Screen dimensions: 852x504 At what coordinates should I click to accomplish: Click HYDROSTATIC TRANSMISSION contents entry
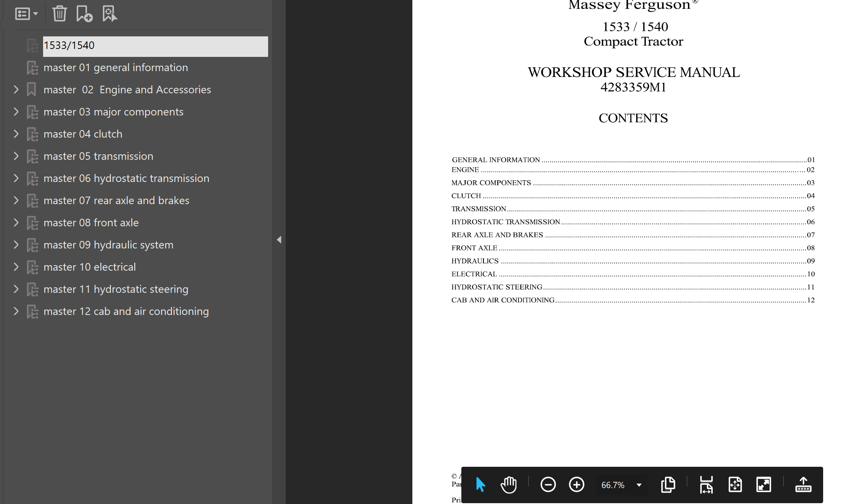[633, 222]
